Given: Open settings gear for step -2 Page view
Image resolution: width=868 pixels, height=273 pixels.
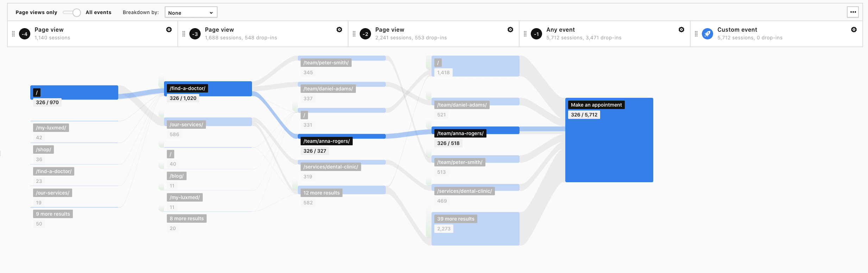Looking at the screenshot, I should click(x=510, y=30).
